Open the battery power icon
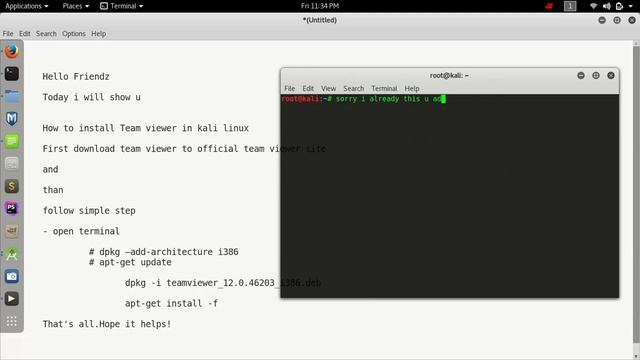This screenshot has width=640, height=360. click(x=619, y=6)
